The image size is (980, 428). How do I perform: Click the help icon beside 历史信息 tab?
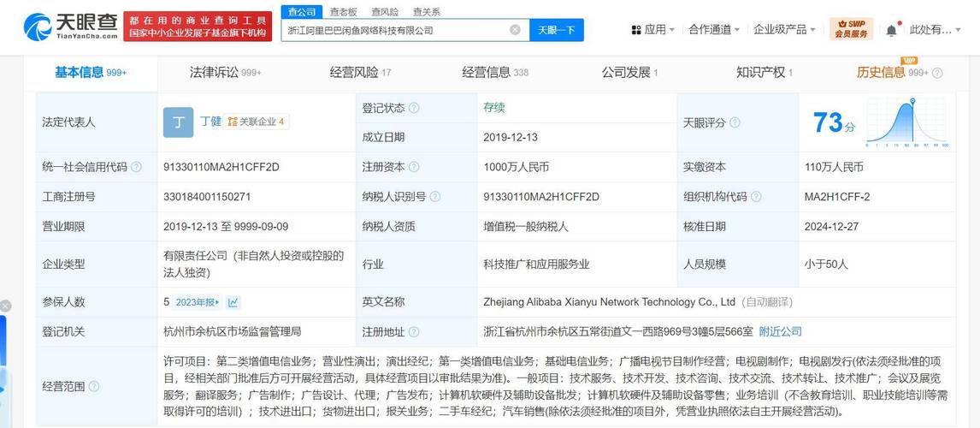(x=937, y=74)
